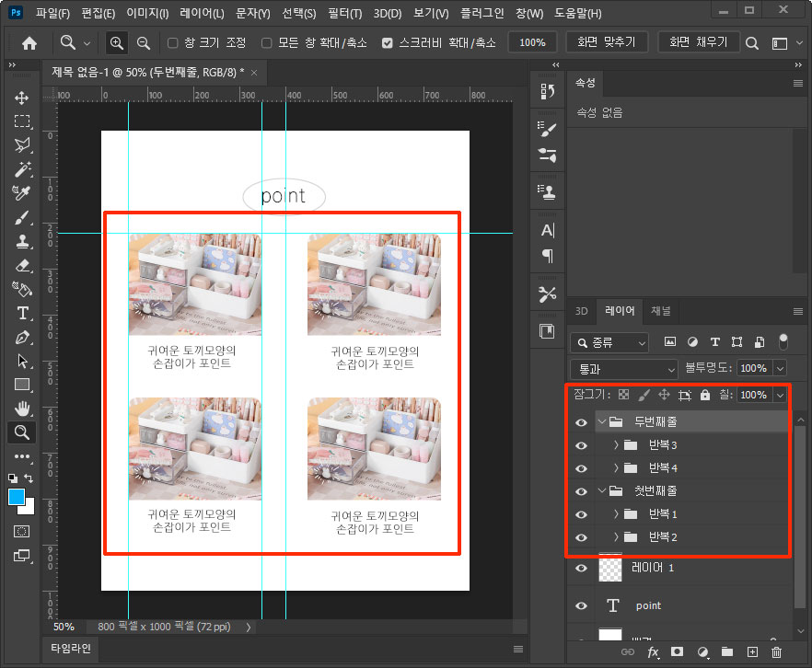Viewport: 812px width, 668px height.
Task: Collapse the 두번째줄 group
Action: click(602, 421)
